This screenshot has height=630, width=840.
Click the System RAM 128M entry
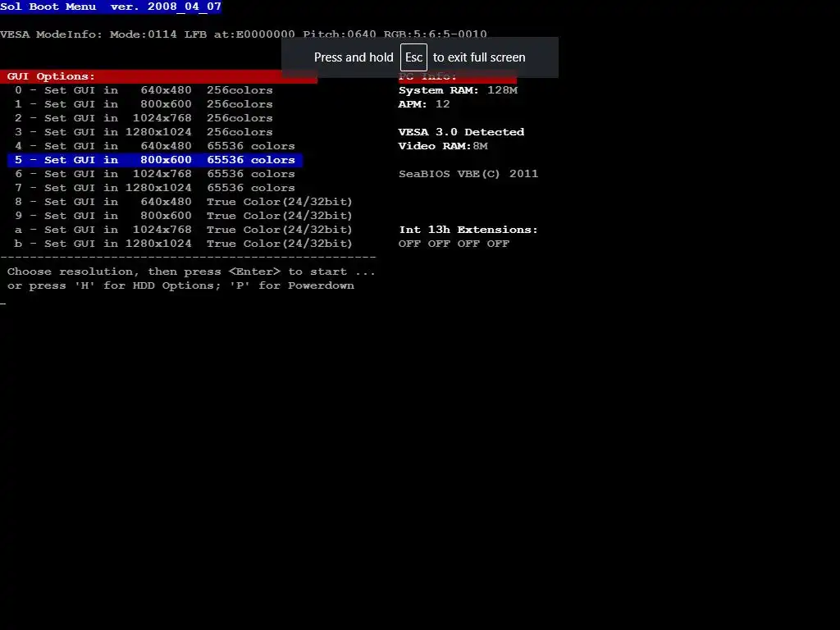click(458, 90)
